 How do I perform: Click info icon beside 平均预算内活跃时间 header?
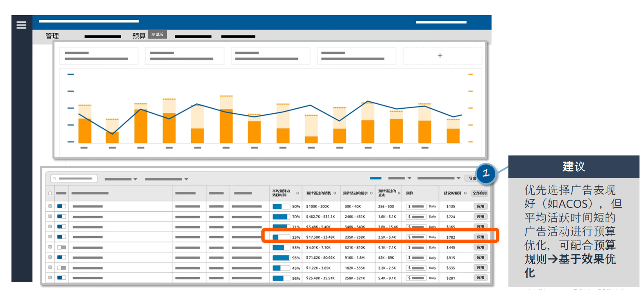click(297, 193)
